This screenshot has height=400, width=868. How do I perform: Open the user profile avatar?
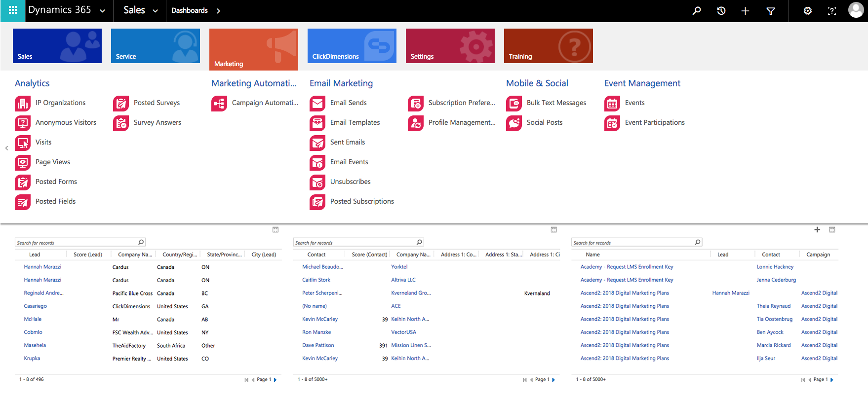point(856,10)
